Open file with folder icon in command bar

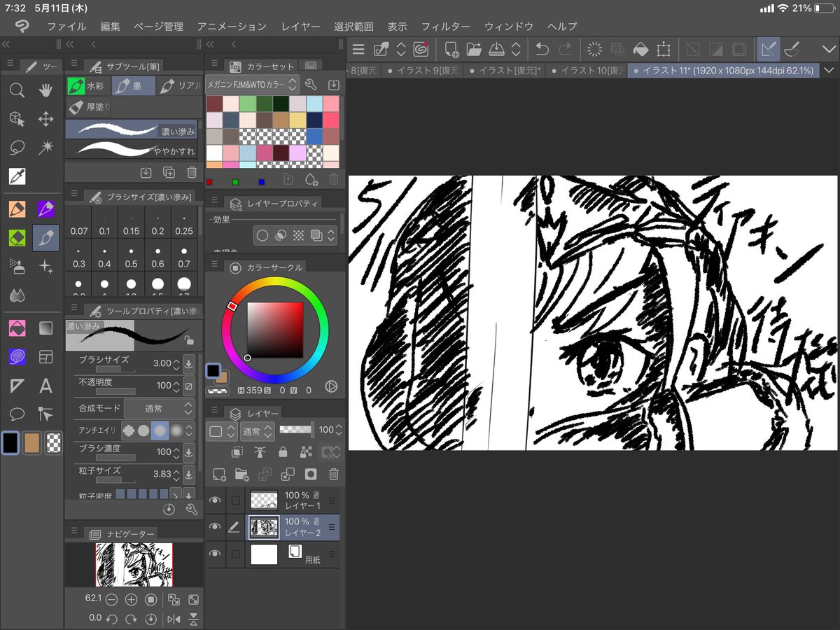pyautogui.click(x=474, y=49)
